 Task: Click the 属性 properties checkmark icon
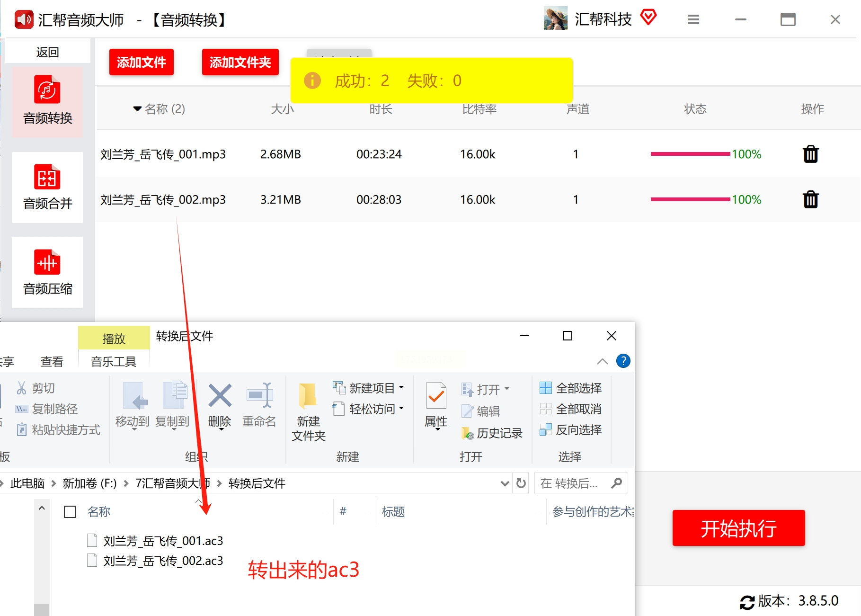click(436, 395)
